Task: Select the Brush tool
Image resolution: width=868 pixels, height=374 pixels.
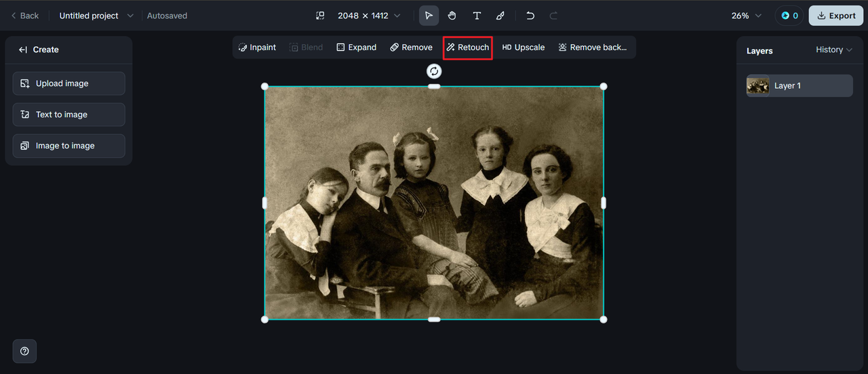Action: [500, 16]
